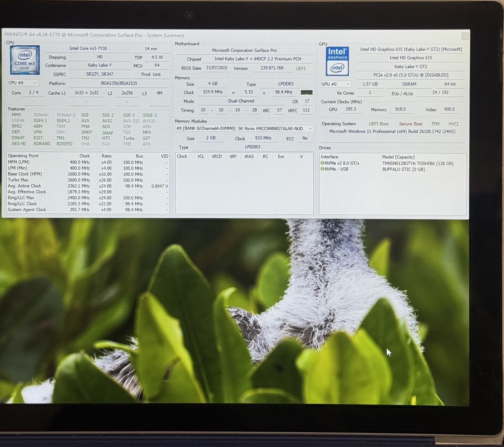Click the Platform BGA1356/BGA1515 value
The height and width of the screenshot is (447, 504).
119,83
